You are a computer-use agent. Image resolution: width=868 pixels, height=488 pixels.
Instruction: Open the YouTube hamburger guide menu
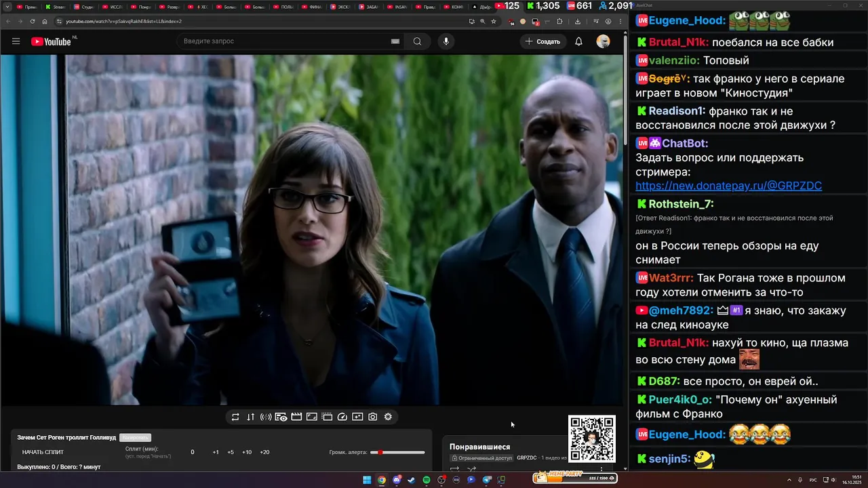[x=16, y=41]
